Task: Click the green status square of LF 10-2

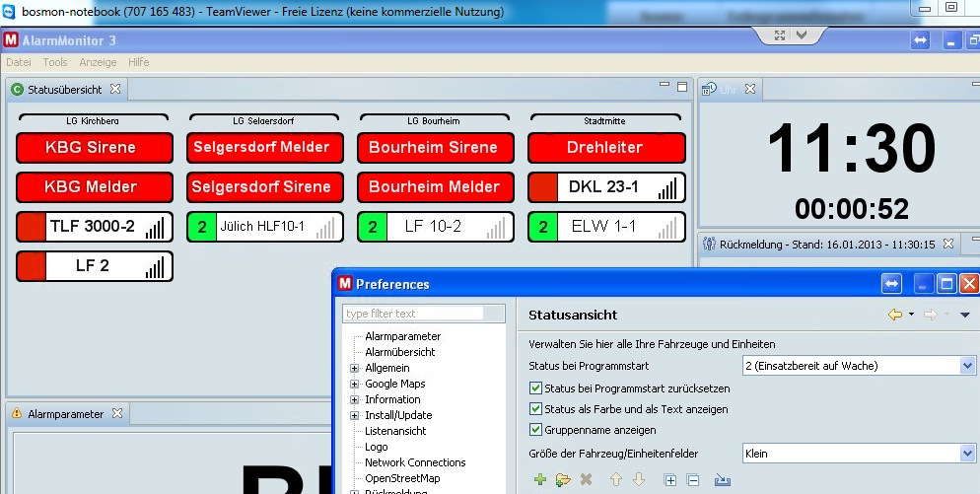Action: click(x=371, y=227)
